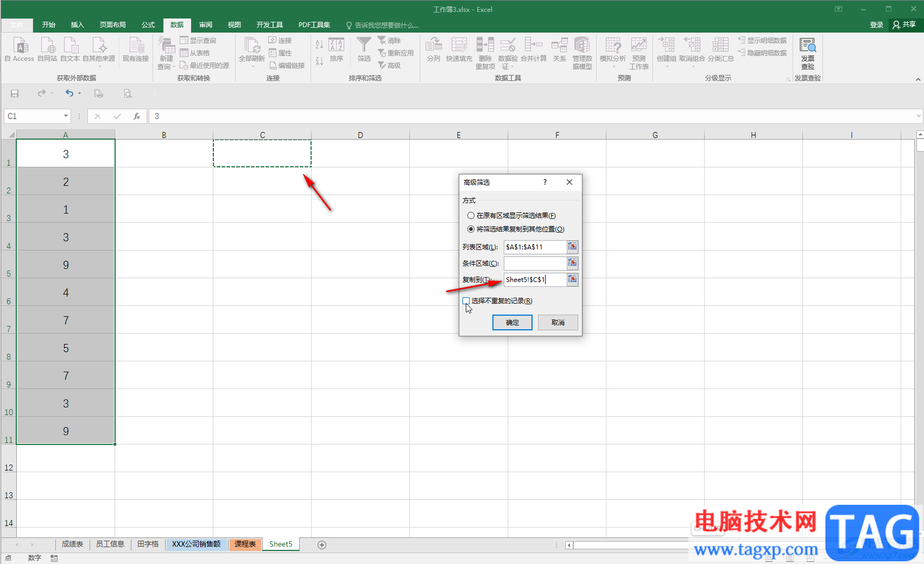Open invoice check (发票查验)
Screen dimensions: 924x564
pyautogui.click(x=808, y=53)
